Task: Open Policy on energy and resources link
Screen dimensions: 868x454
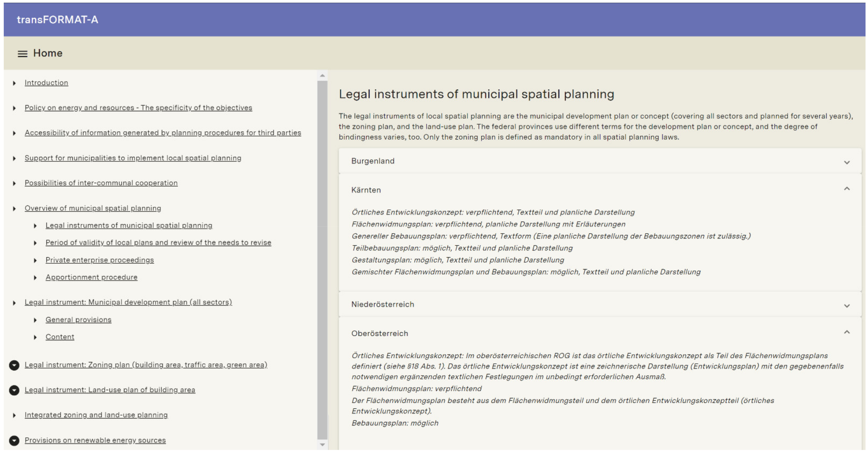Action: (x=138, y=108)
